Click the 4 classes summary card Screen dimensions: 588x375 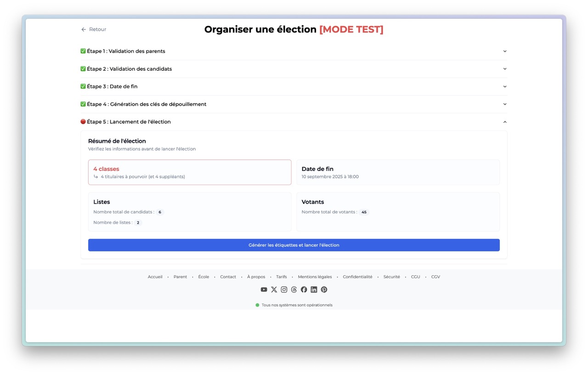190,172
